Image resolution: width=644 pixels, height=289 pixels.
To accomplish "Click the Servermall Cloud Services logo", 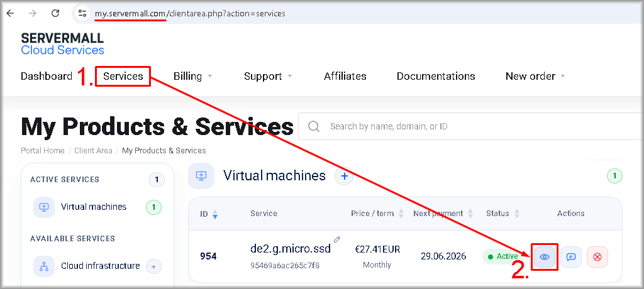I will click(62, 44).
